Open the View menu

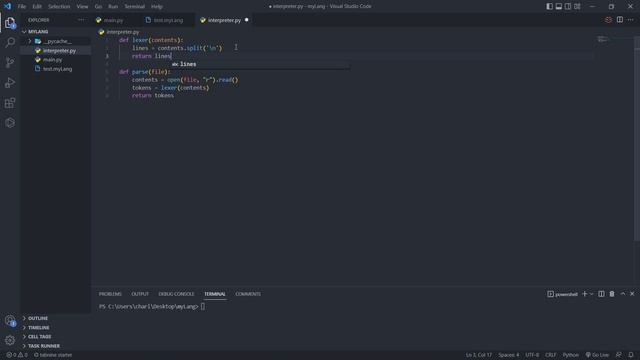coord(82,7)
